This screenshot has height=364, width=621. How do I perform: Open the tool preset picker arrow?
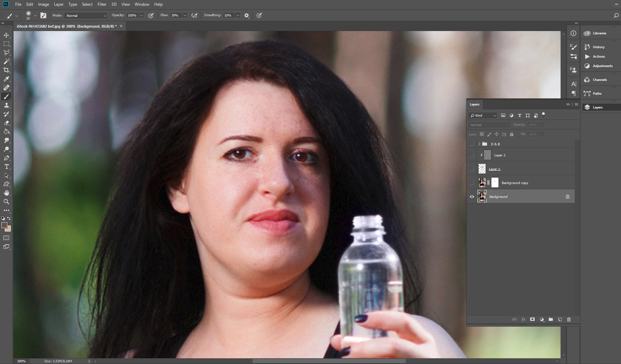16,16
